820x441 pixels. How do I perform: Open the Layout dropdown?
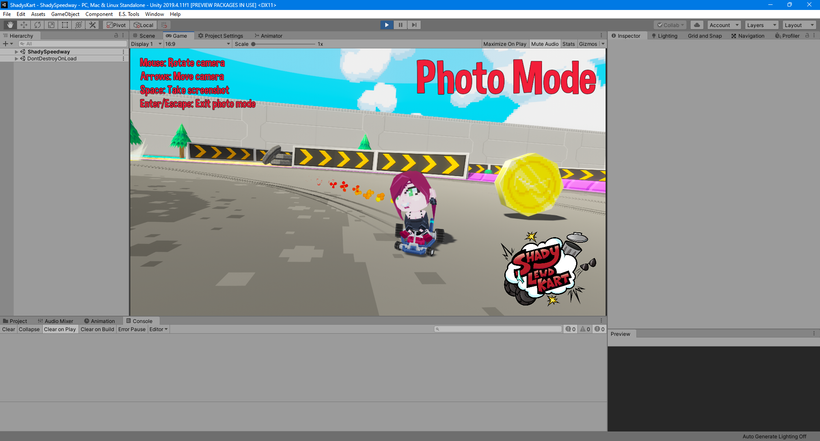(799, 25)
